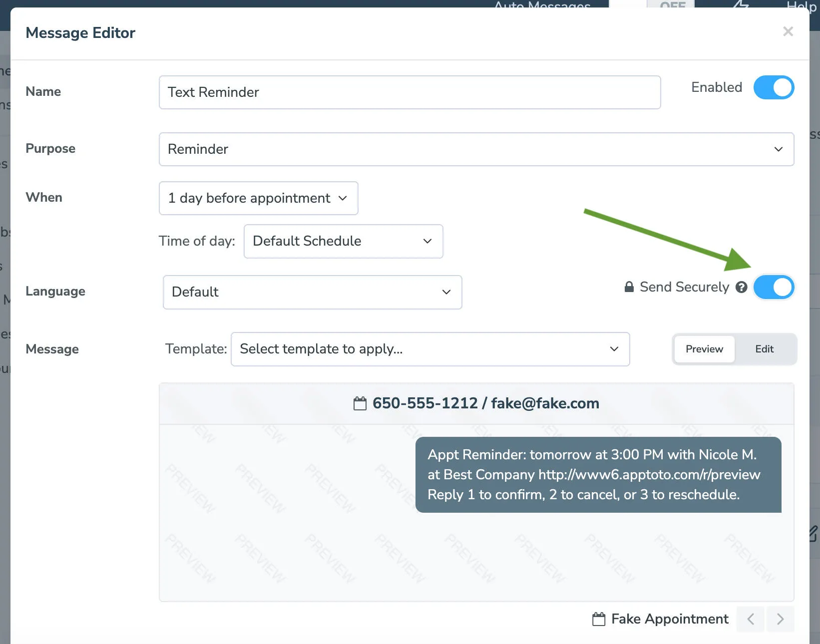The height and width of the screenshot is (644, 820).
Task: Open the Purpose dropdown showing Reminder
Action: click(x=476, y=149)
